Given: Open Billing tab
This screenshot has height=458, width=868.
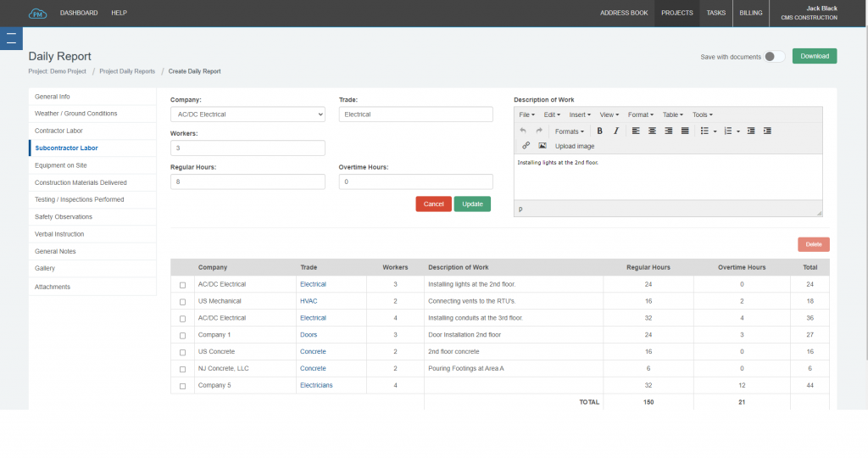Looking at the screenshot, I should tap(751, 13).
